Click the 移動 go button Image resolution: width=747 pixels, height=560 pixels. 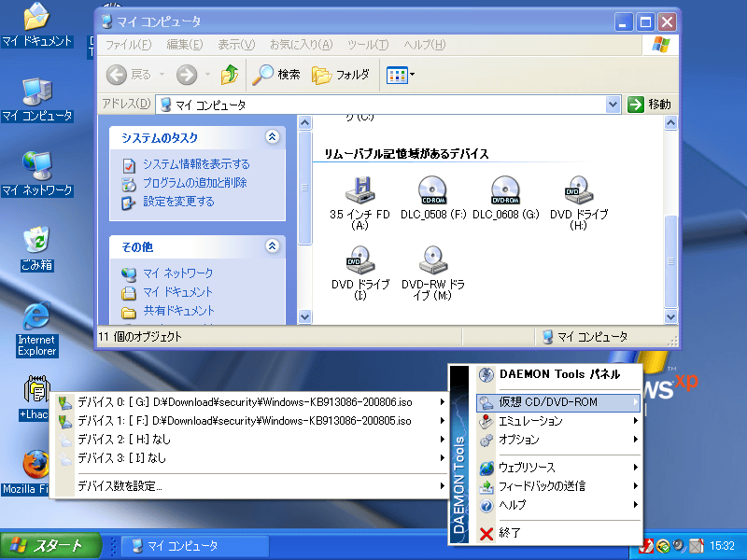tap(650, 105)
